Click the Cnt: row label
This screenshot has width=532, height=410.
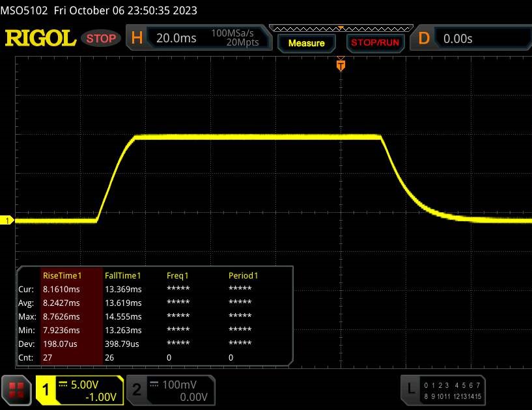(x=26, y=357)
